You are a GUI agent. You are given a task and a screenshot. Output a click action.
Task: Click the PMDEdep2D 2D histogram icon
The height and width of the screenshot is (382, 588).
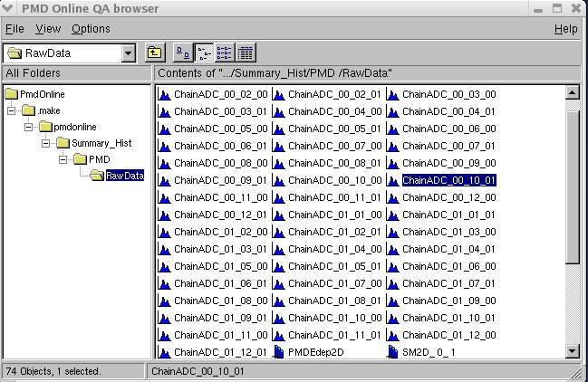pyautogui.click(x=278, y=352)
